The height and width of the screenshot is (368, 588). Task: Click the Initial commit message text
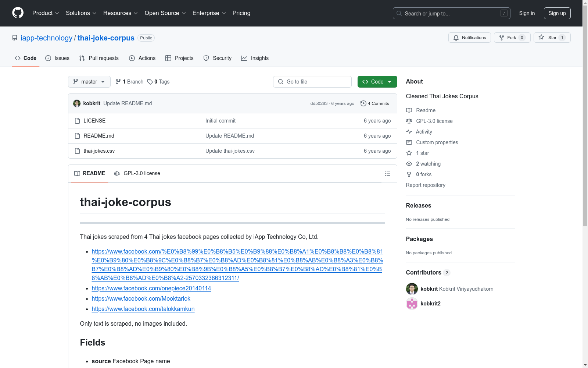tap(220, 121)
